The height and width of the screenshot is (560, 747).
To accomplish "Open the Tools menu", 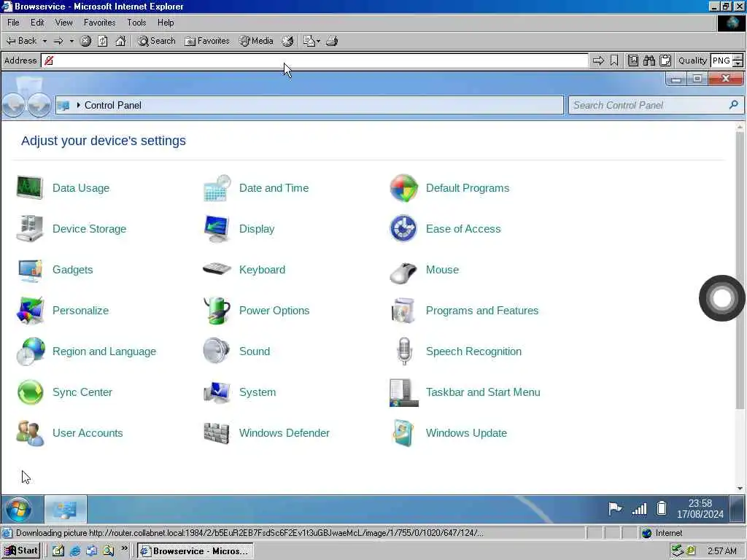I will (x=136, y=23).
